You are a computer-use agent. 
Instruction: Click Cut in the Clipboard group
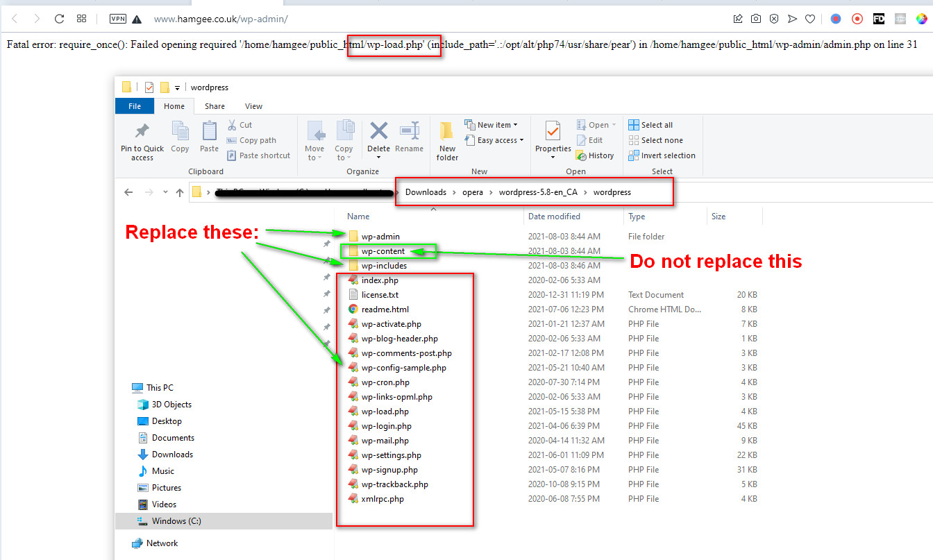point(239,125)
